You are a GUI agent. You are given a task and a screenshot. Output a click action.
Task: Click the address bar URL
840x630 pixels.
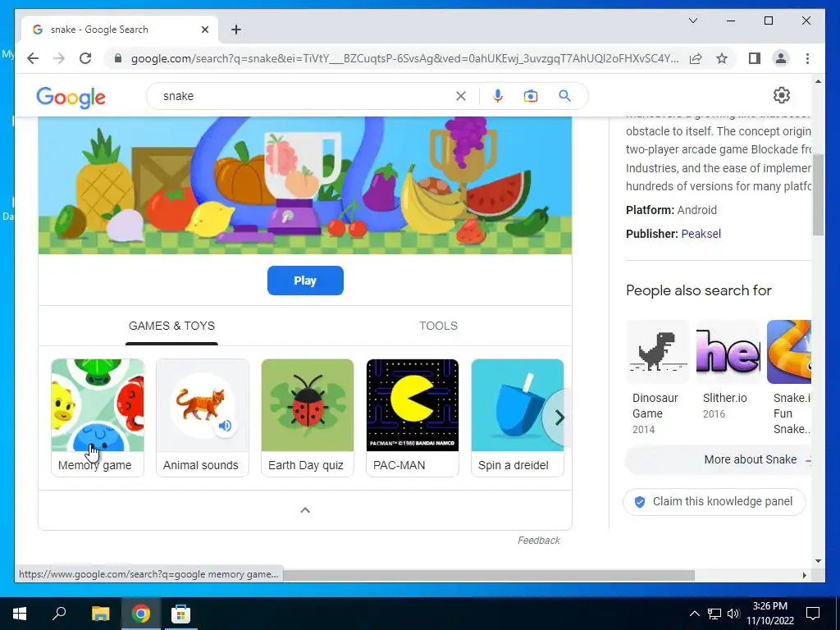click(x=404, y=58)
